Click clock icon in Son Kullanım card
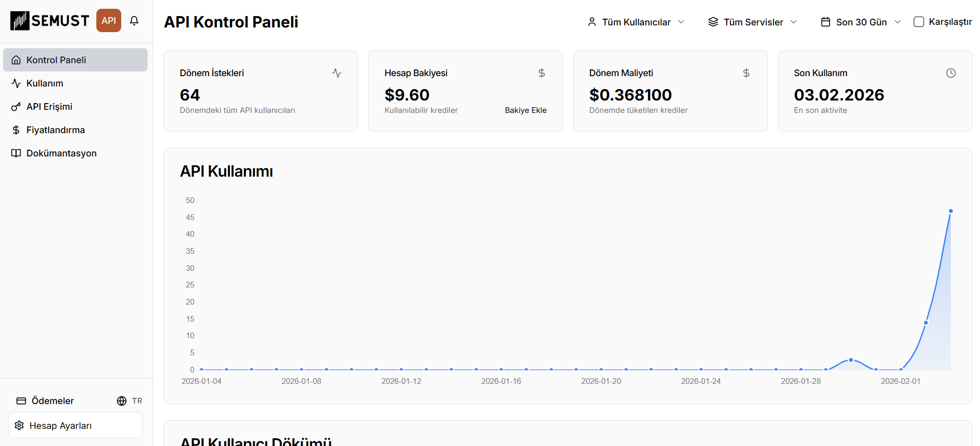The height and width of the screenshot is (446, 980). tap(951, 73)
